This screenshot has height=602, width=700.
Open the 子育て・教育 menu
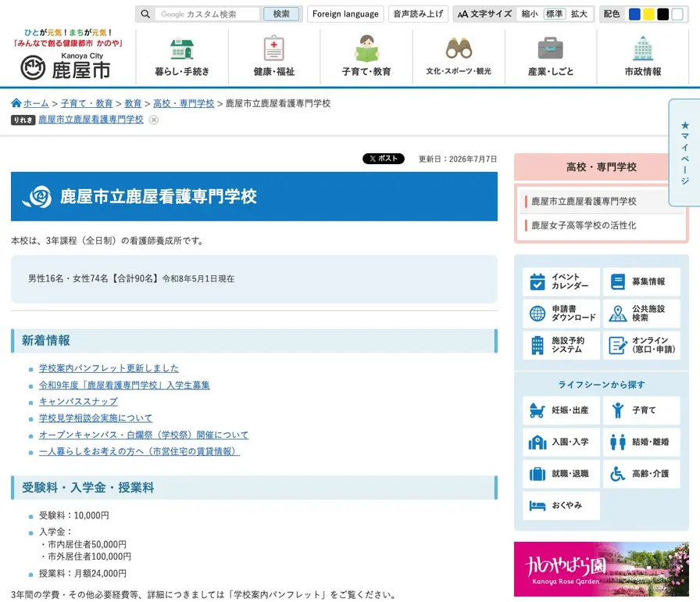[x=366, y=57]
